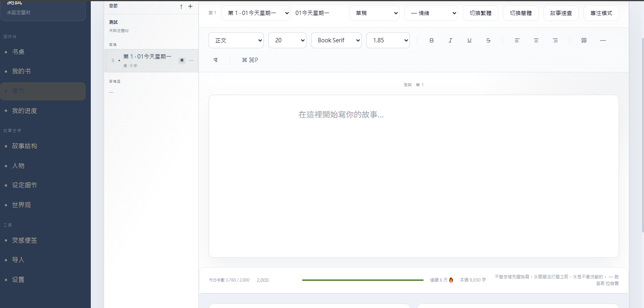The height and width of the screenshot is (308, 644).
Task: Click the 故事速查 button
Action: coord(561,13)
